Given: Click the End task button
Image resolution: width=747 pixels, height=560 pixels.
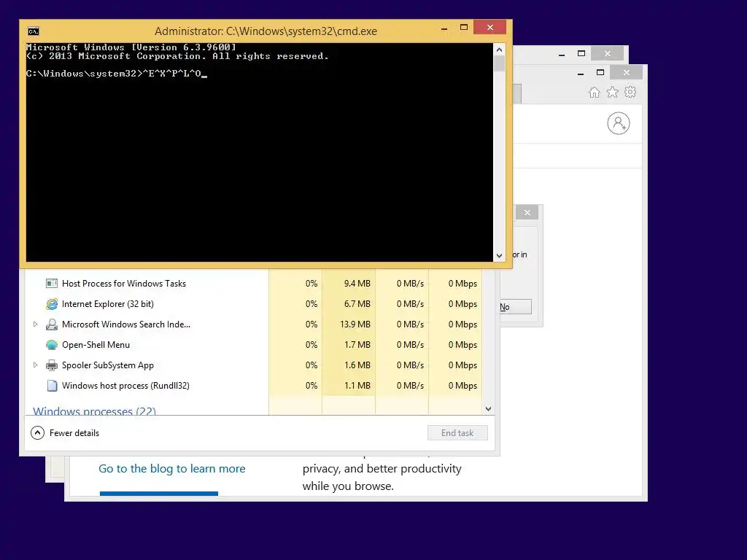Looking at the screenshot, I should coord(457,433).
